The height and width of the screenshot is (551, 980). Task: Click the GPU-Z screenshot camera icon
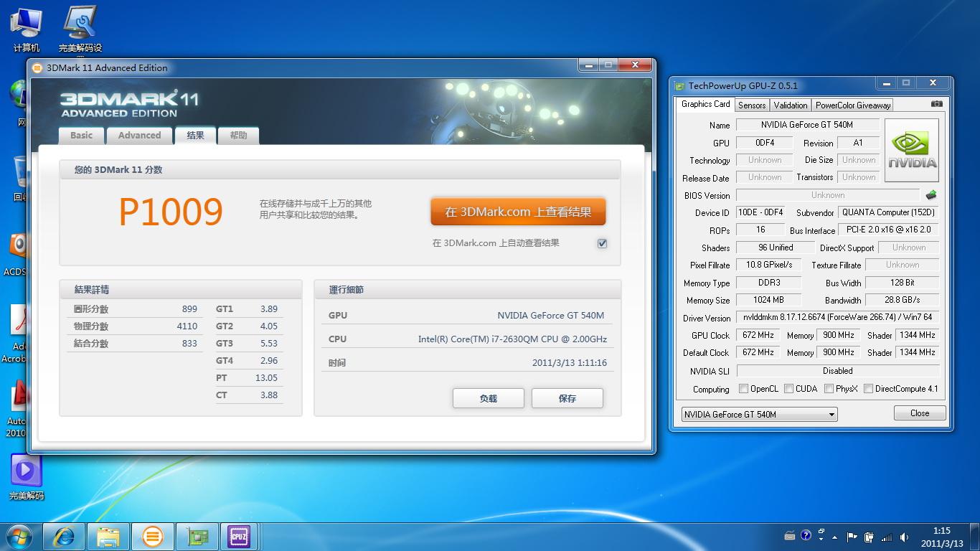936,104
